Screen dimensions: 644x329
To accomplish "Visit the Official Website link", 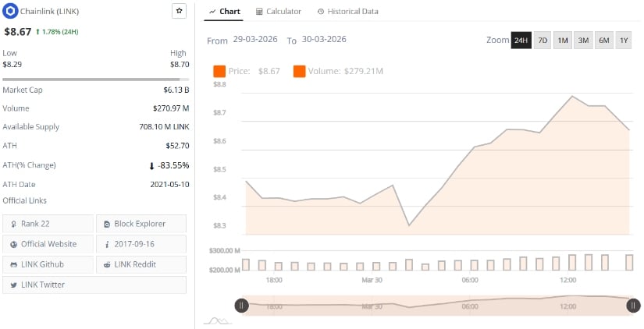I will click(48, 244).
